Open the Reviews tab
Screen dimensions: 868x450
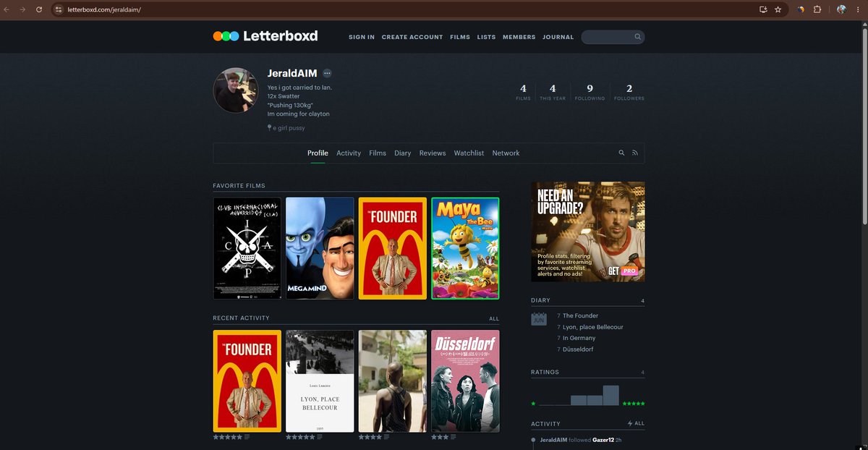click(433, 153)
